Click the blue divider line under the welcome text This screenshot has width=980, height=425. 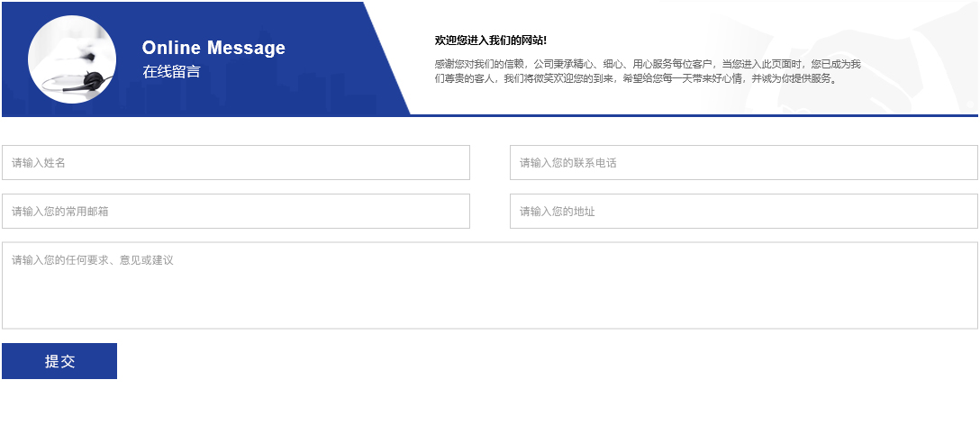pos(694,115)
